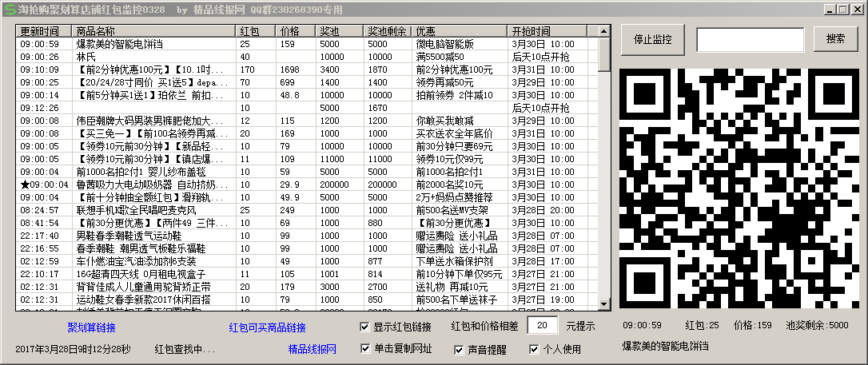The image size is (868, 365).
Task: Open the 红包可买商品链接 link
Action: [268, 328]
